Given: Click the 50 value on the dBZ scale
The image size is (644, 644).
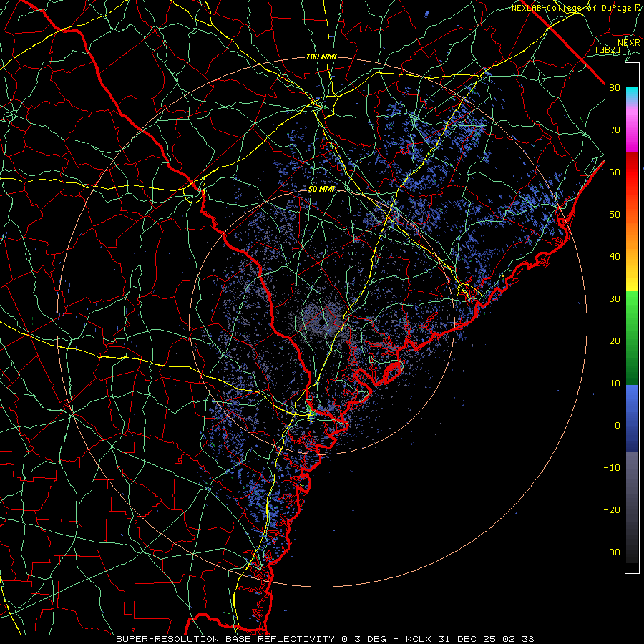Looking at the screenshot, I should [615, 215].
